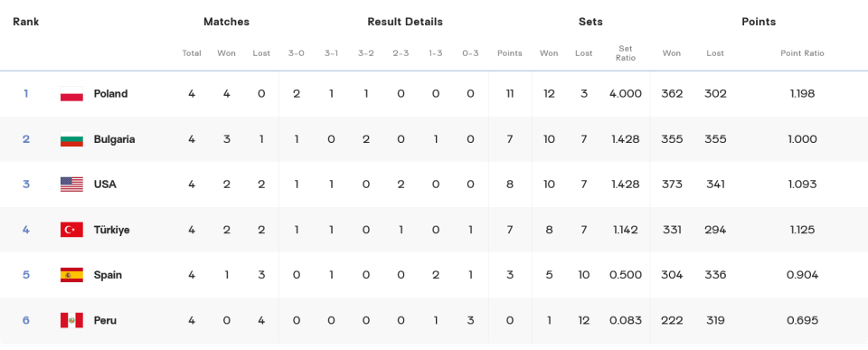Click the Peru flag icon
This screenshot has width=868, height=350.
(71, 320)
